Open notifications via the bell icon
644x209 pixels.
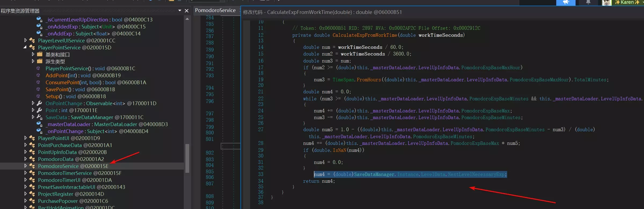pyautogui.click(x=588, y=2)
